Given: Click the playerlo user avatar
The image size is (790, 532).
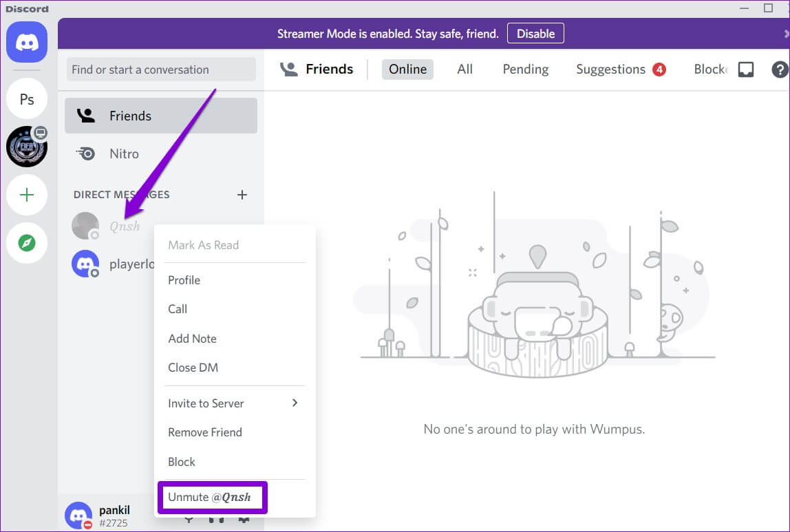Looking at the screenshot, I should (x=85, y=264).
